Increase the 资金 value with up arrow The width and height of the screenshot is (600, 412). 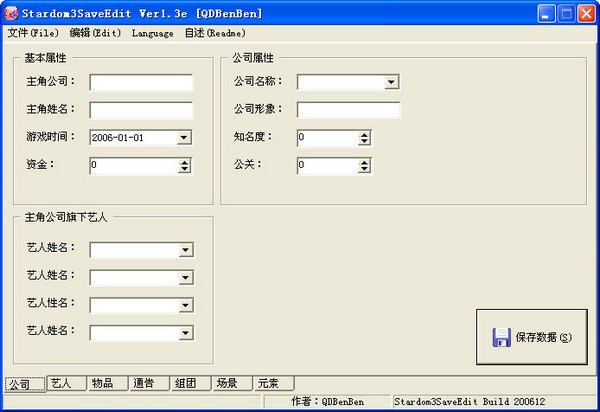(184, 162)
